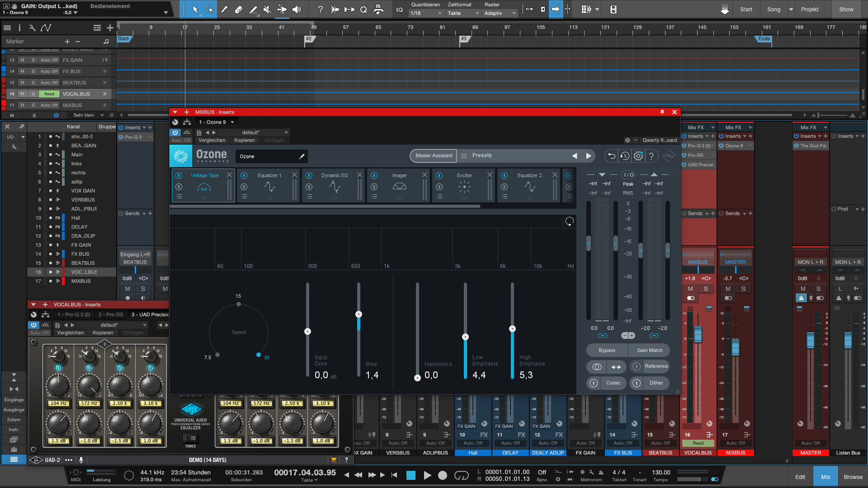
Task: Adjust the Bias slider handle
Action: tap(359, 314)
